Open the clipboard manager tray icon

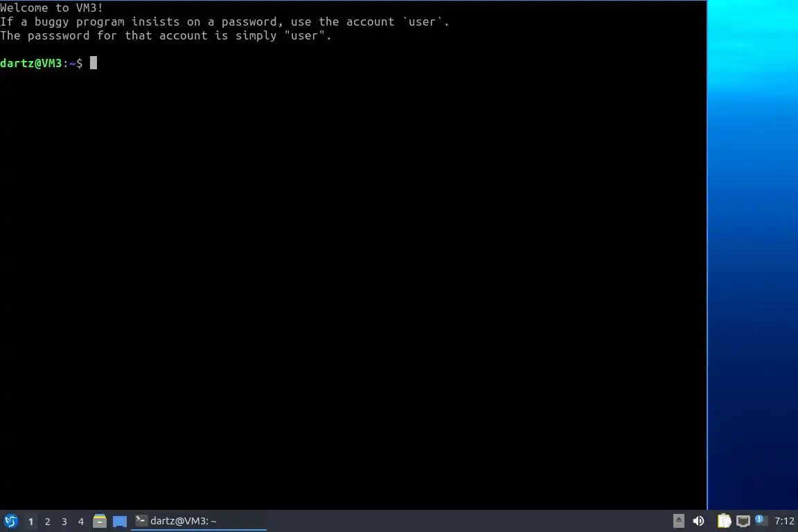[724, 521]
